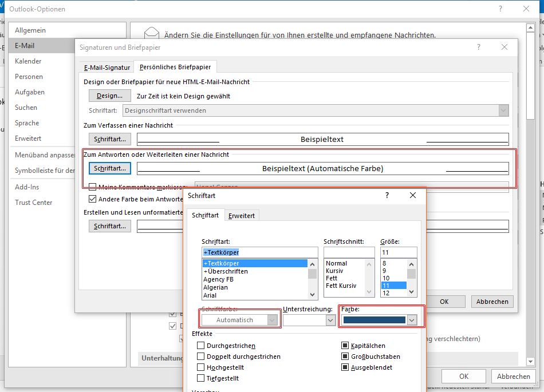544x392 pixels.
Task: Click OK in the Outlook-Optionen window
Action: click(x=464, y=377)
